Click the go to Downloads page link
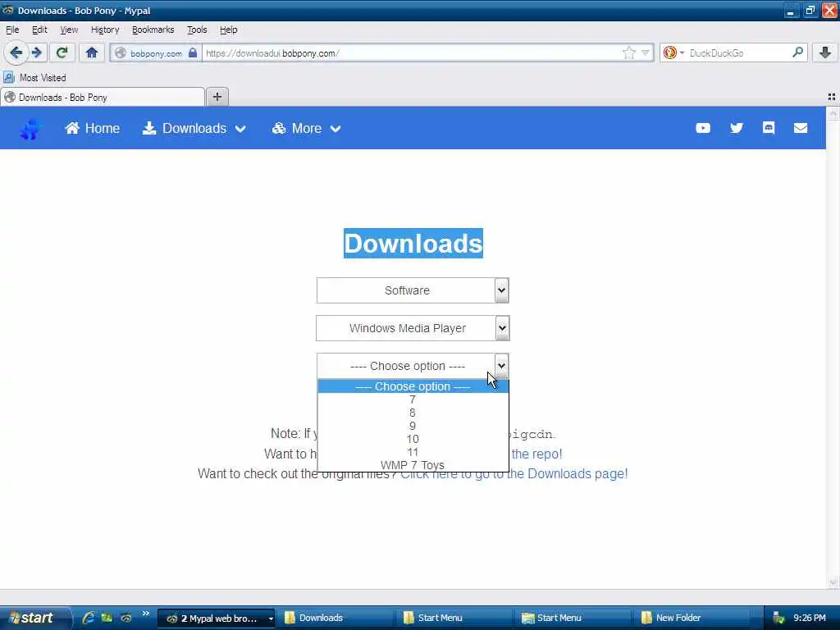 coord(514,473)
